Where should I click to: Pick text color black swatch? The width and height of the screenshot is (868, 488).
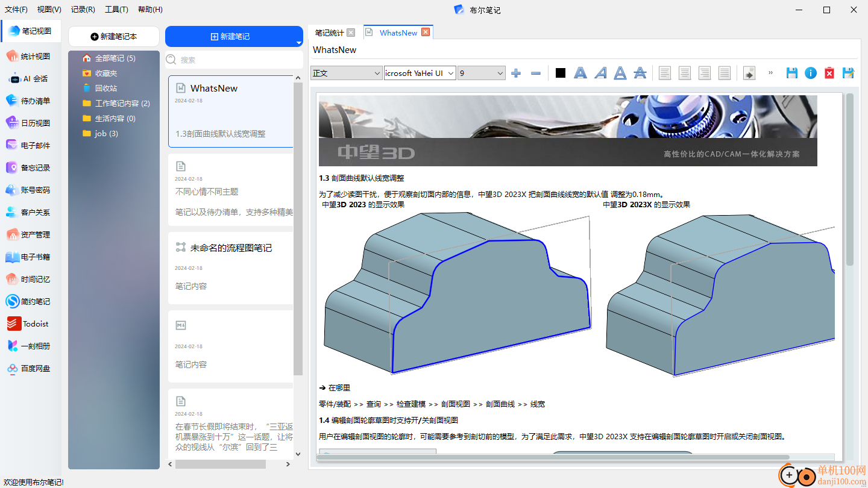561,73
